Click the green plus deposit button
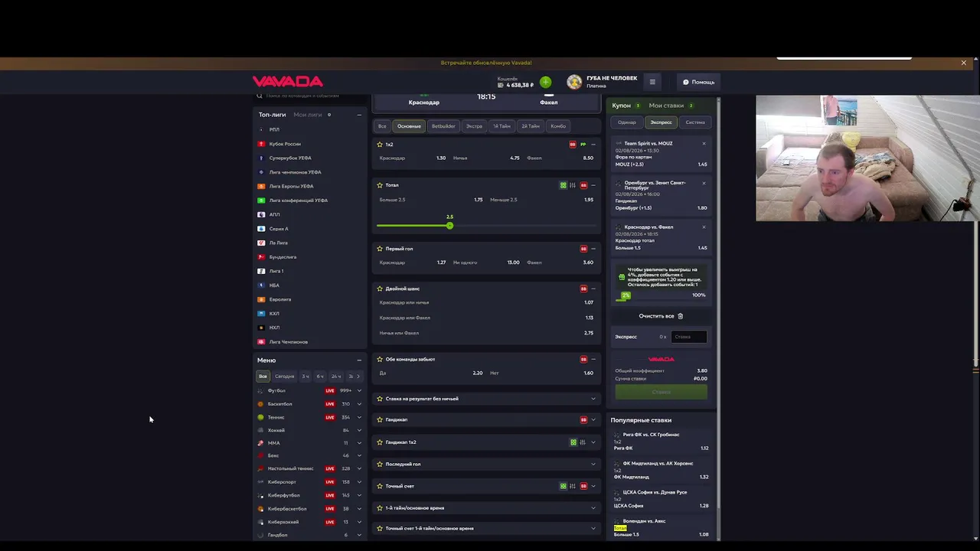Viewport: 980px width, 551px height. 545,82
